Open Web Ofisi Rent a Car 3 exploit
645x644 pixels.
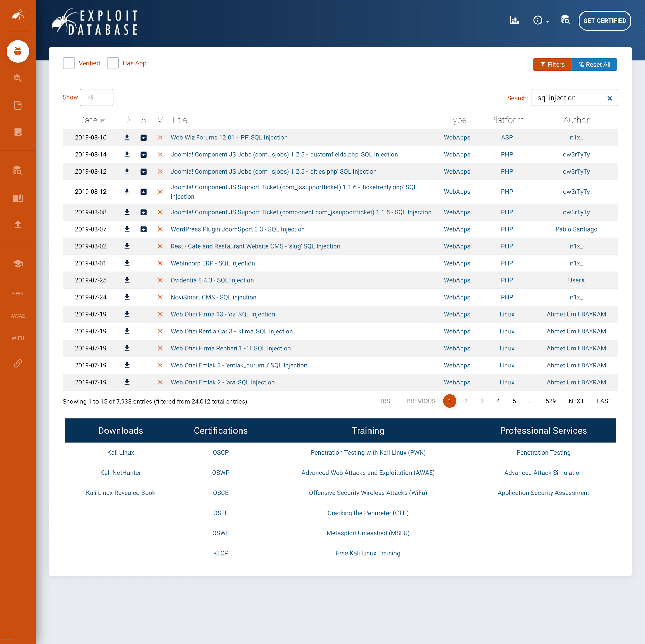coord(231,331)
